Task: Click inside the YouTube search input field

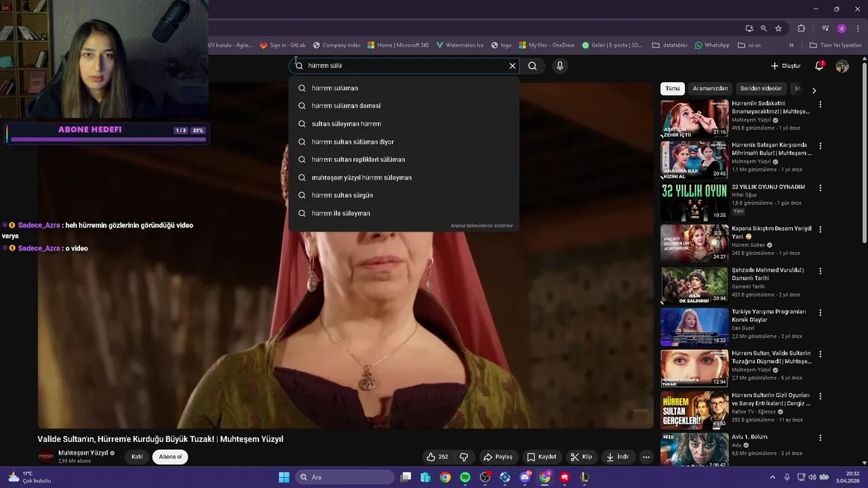Action: tap(406, 66)
